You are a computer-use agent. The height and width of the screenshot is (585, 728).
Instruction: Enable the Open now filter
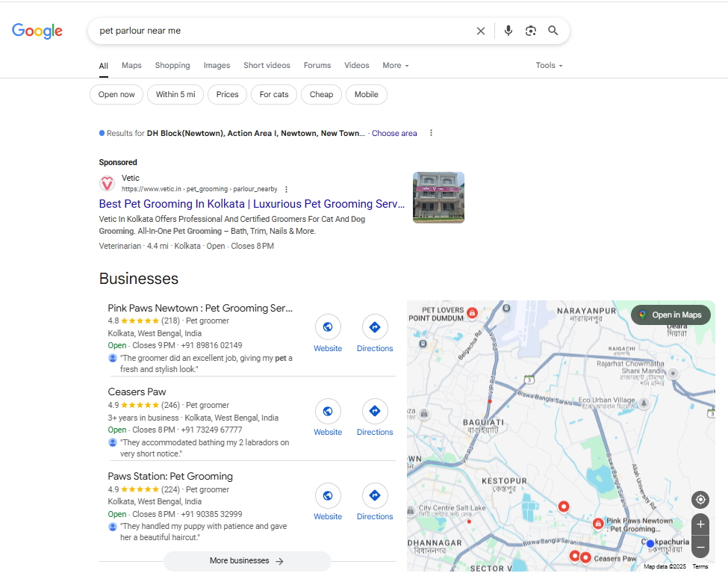[116, 94]
